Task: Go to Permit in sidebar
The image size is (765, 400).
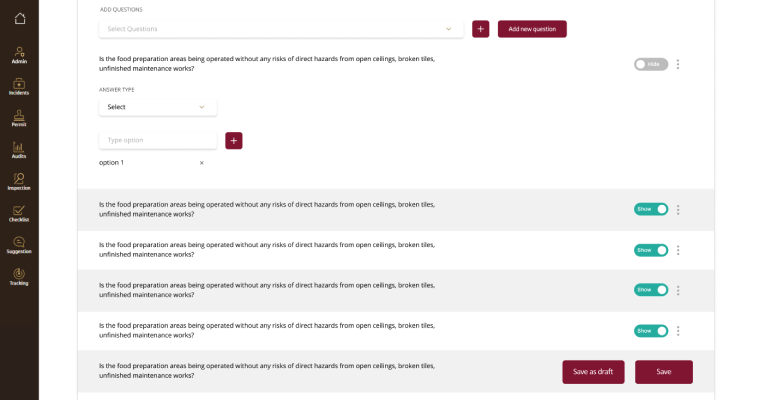Action: pos(19,117)
